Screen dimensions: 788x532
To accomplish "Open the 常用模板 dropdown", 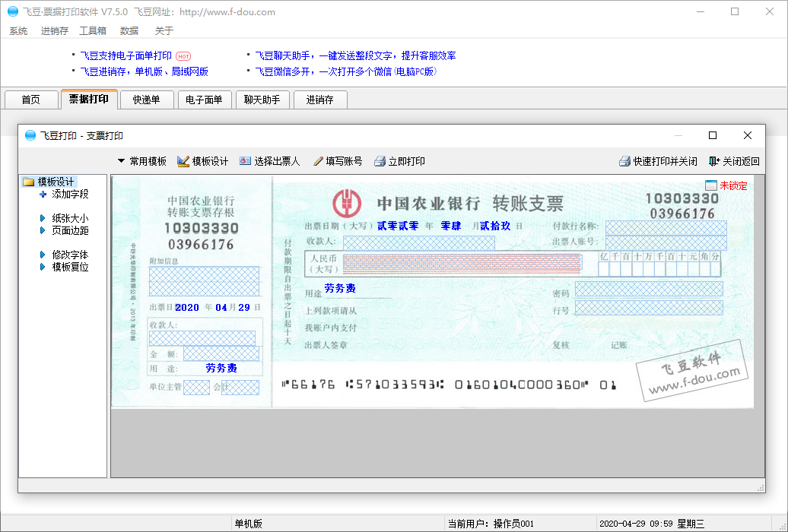I will point(141,161).
